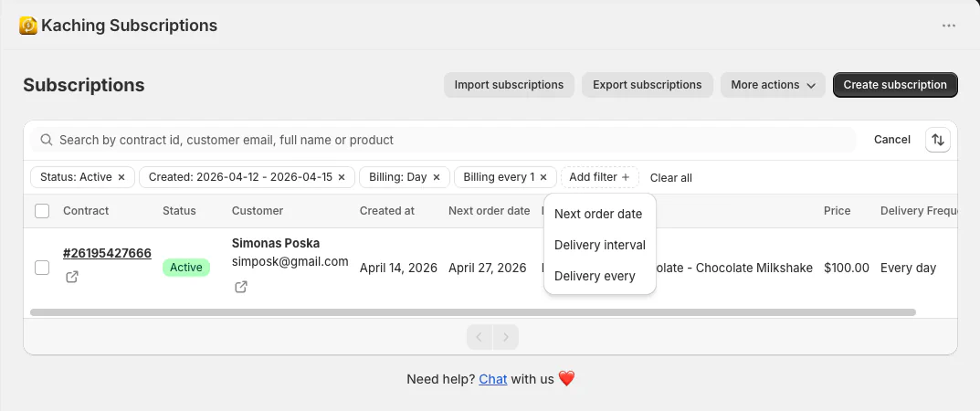Toggle the select-all checkbox in table header
Screen dimensions: 980x411
coord(42,211)
